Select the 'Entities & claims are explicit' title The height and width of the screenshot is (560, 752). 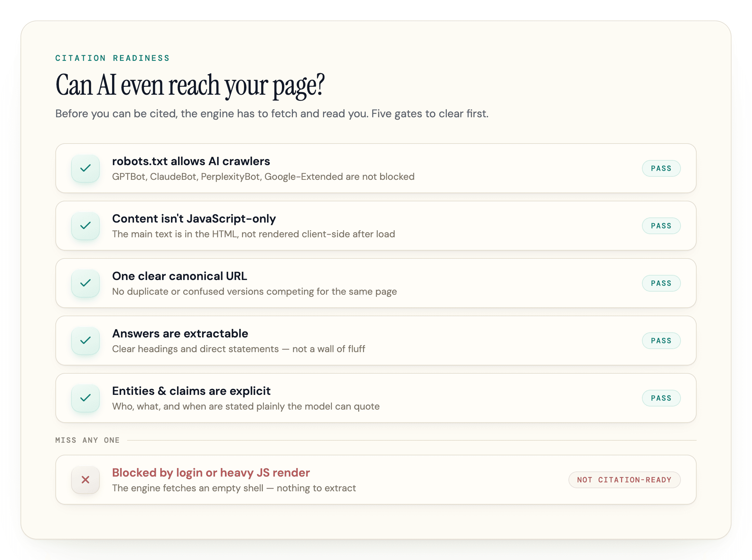pyautogui.click(x=191, y=391)
